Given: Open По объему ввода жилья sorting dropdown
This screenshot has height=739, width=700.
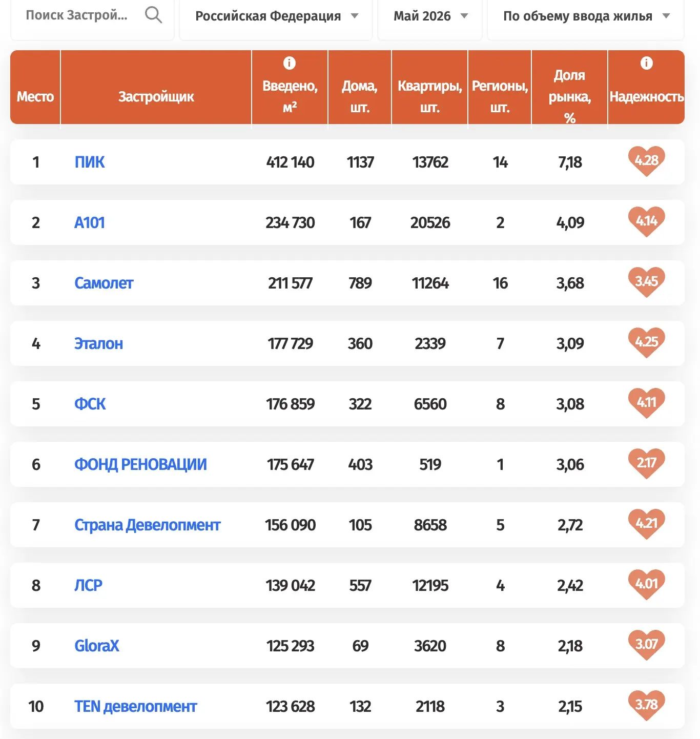Looking at the screenshot, I should pyautogui.click(x=586, y=16).
